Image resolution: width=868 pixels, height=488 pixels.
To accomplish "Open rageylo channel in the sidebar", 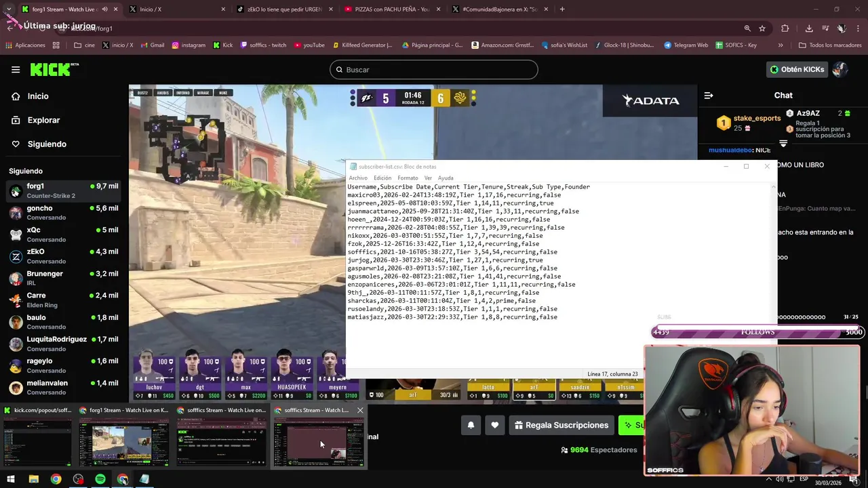I will 63,365.
